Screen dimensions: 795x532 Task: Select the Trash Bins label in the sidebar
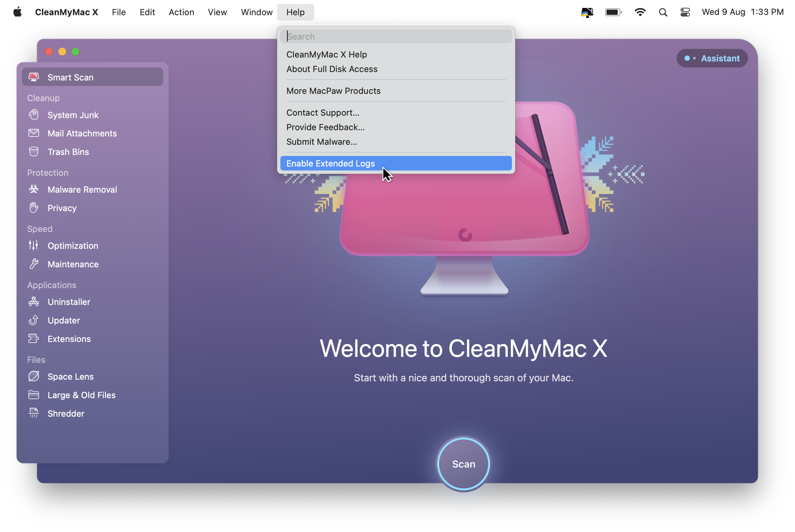pos(68,152)
